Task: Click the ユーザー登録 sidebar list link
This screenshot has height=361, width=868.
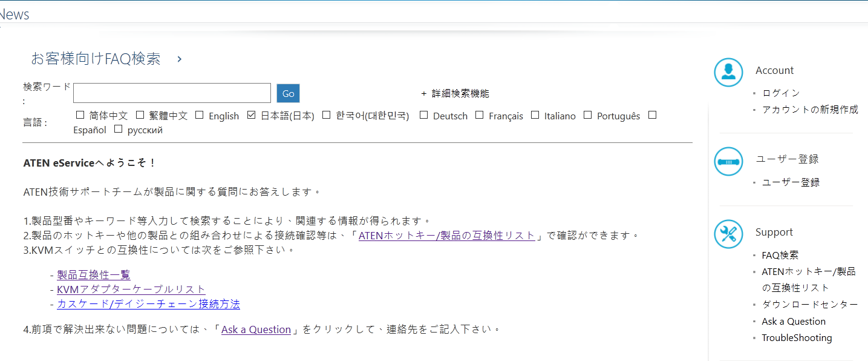Action: 791,182
